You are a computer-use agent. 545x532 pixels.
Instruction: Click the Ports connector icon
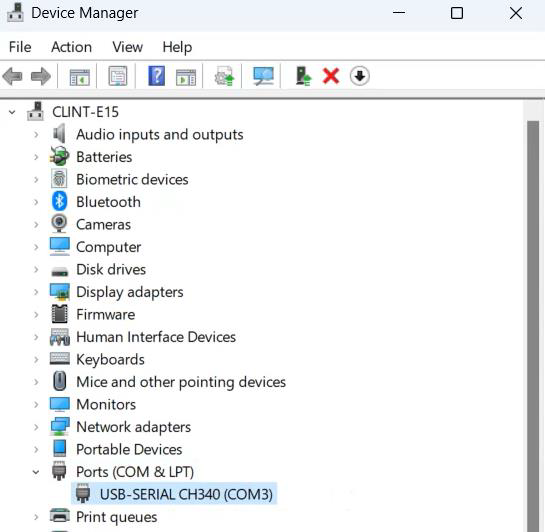pos(59,471)
